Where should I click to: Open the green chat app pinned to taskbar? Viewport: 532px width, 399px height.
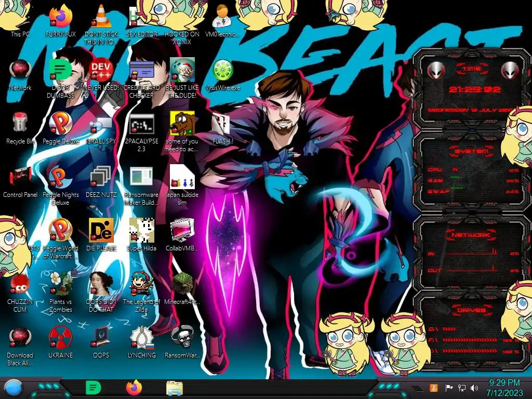tap(93, 388)
